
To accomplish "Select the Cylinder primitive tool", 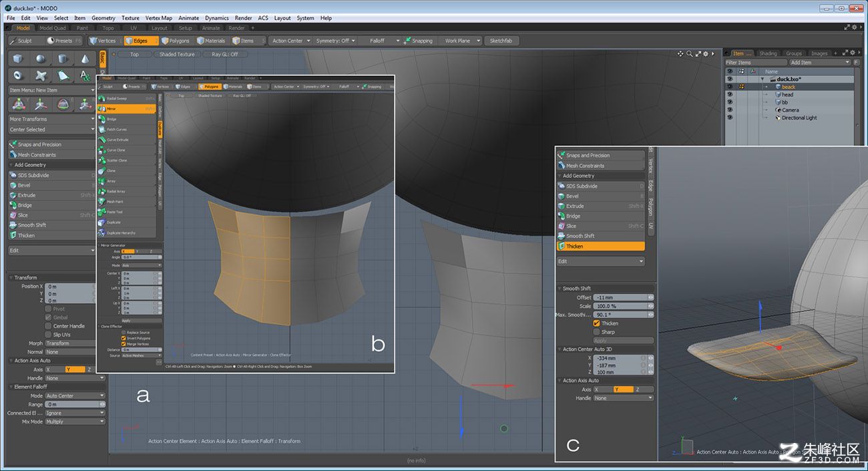I will [62, 59].
